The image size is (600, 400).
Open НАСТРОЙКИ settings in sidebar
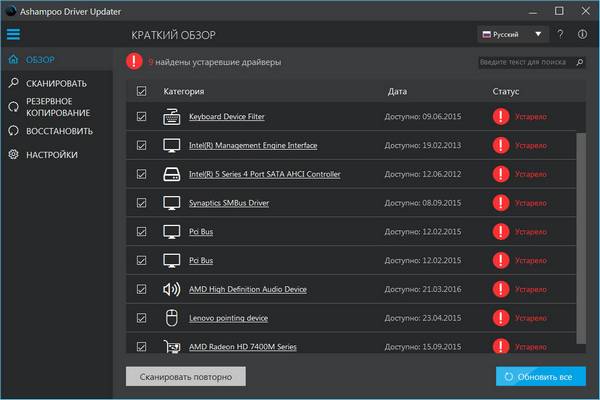tap(52, 155)
